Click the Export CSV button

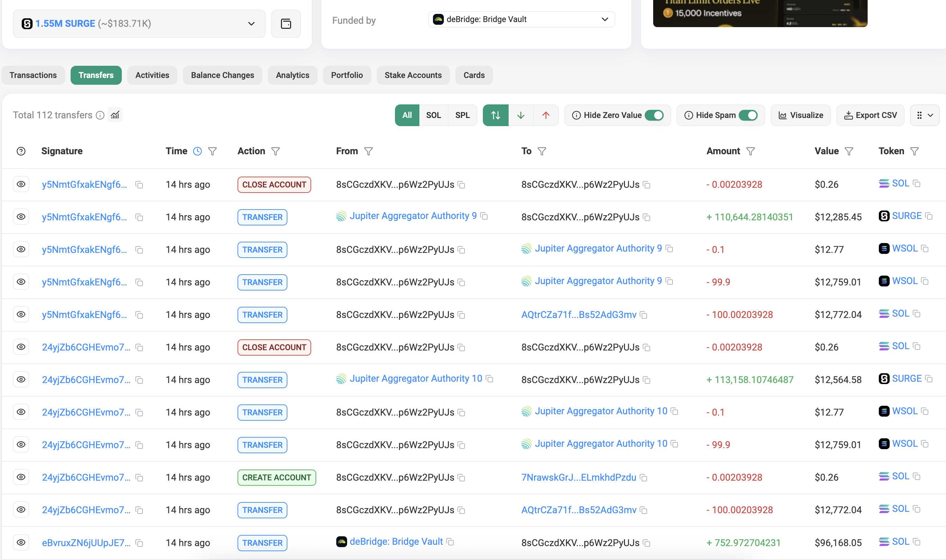point(870,116)
